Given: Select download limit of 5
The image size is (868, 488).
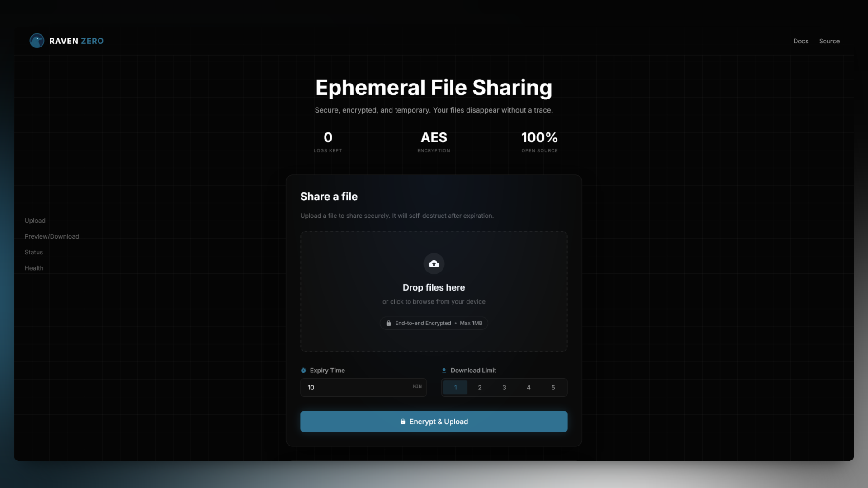Looking at the screenshot, I should click(x=553, y=387).
